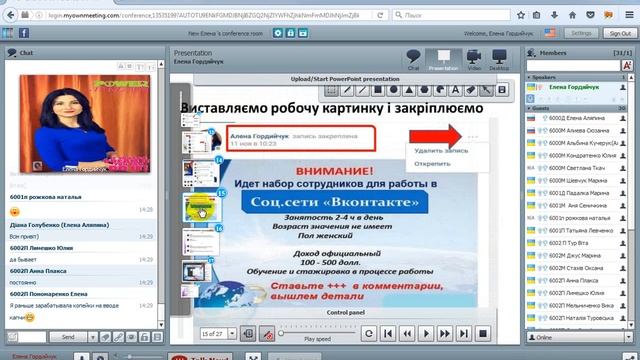This screenshot has height=360, width=640.
Task: Click the replay loop playback button
Action: pyautogui.click(x=369, y=334)
